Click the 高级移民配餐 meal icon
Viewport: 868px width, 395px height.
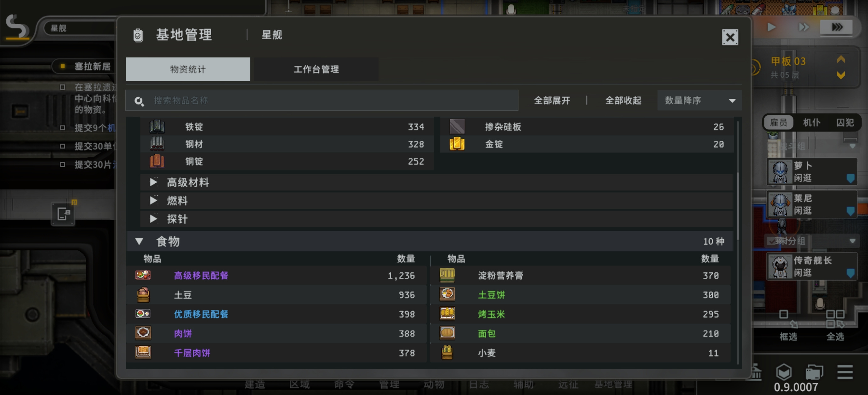point(143,275)
